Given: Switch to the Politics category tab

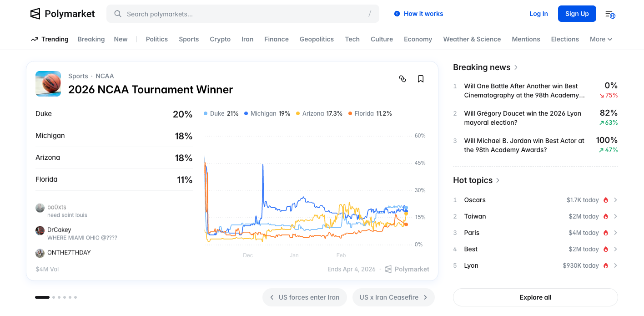Looking at the screenshot, I should [157, 39].
